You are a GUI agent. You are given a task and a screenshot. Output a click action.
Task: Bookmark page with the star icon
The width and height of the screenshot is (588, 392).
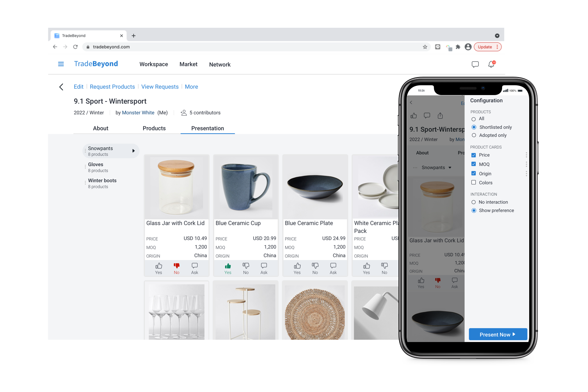pos(425,47)
